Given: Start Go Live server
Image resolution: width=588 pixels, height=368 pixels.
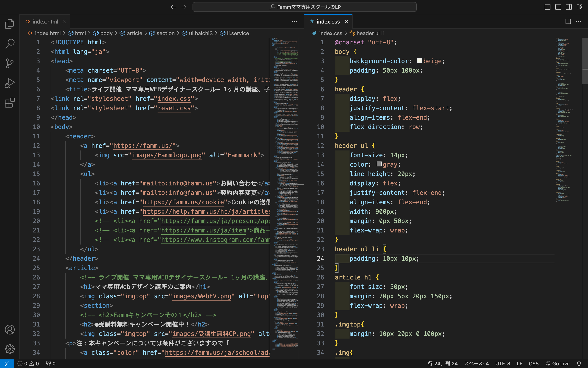Looking at the screenshot, I should pos(558,363).
